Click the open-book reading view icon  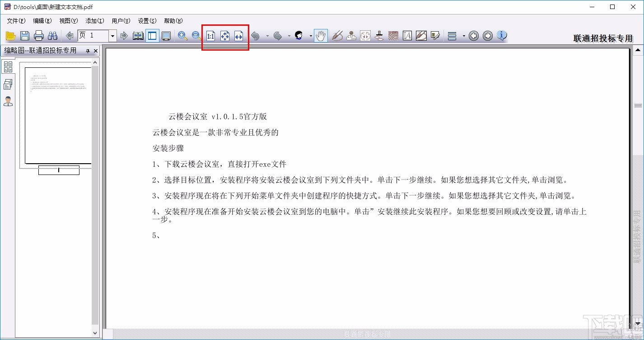138,36
